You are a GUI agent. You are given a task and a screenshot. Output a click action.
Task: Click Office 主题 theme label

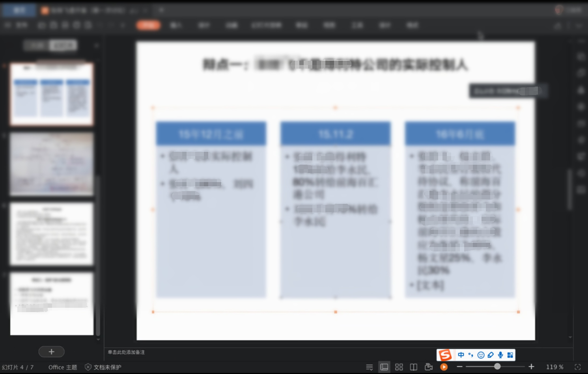click(62, 367)
